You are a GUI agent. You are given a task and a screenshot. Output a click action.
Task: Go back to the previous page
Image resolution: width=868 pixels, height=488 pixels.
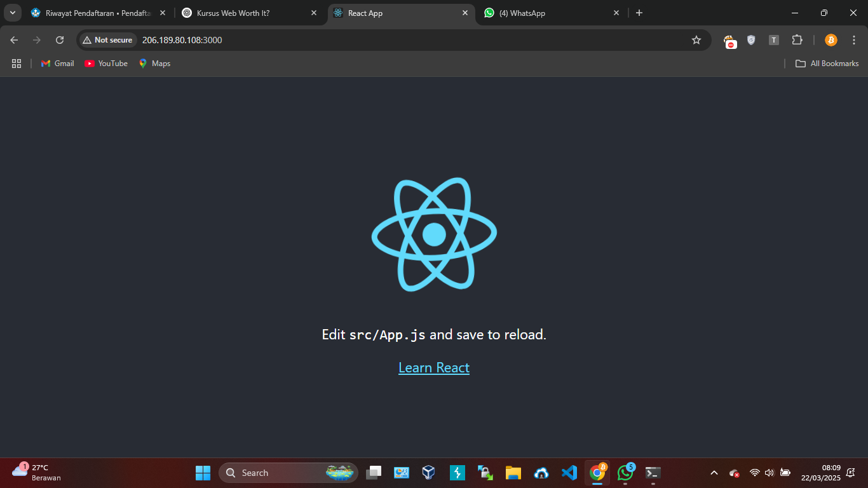tap(14, 40)
